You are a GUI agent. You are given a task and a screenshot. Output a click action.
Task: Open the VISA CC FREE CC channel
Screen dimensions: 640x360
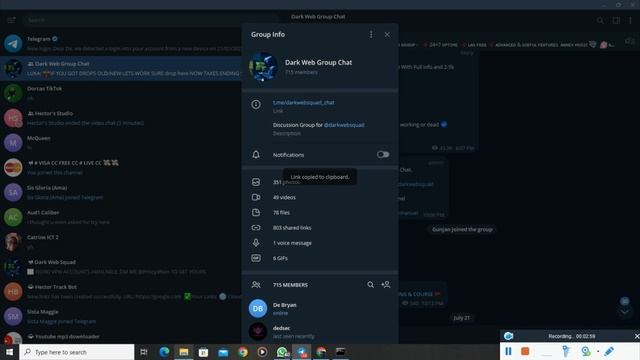coord(121,167)
